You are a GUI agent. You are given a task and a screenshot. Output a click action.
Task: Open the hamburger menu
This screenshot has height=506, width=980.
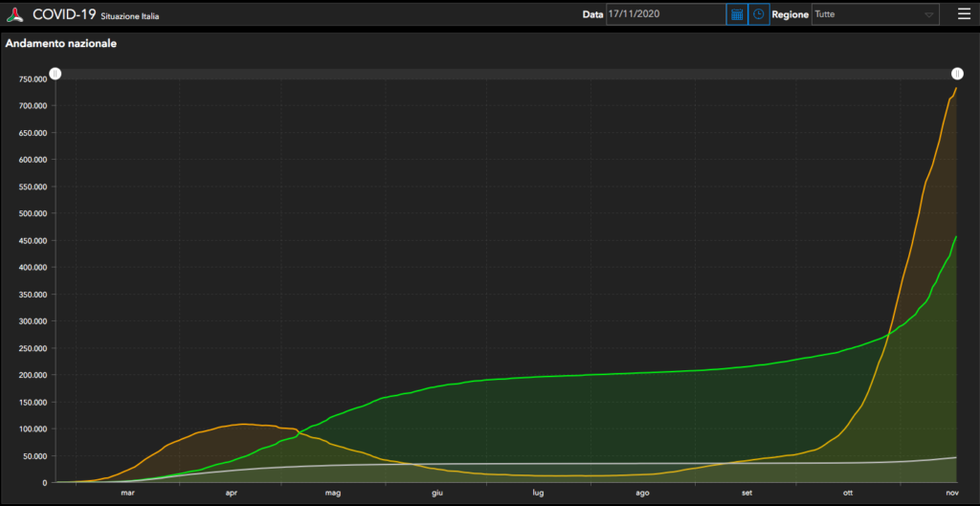tap(964, 14)
